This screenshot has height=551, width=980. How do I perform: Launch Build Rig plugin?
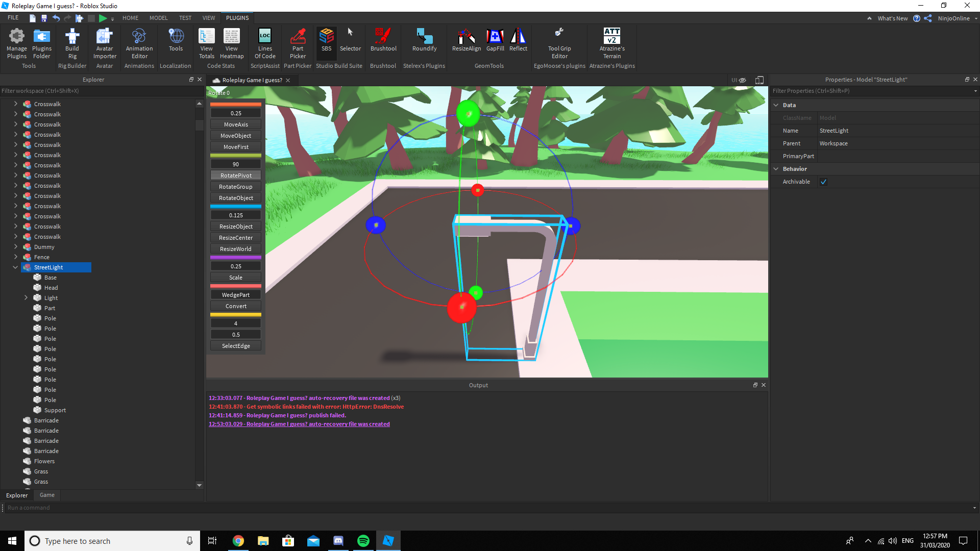72,43
